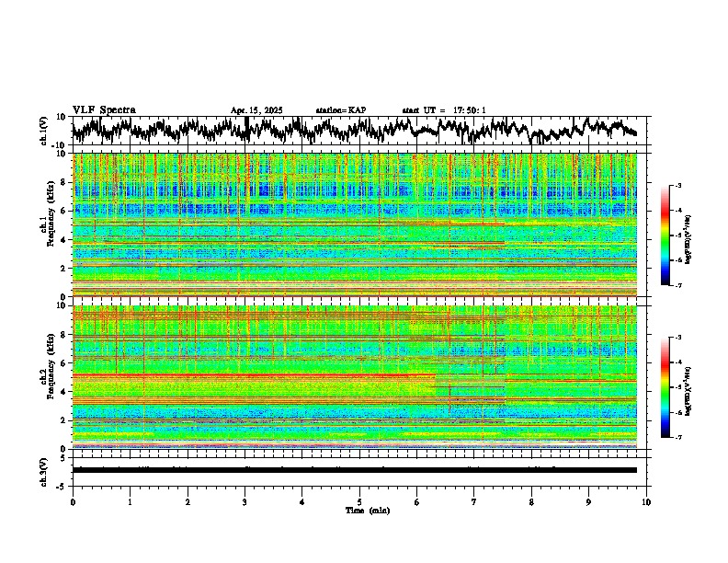Click time axis tick label "0"
The image size is (728, 563).
click(x=73, y=502)
